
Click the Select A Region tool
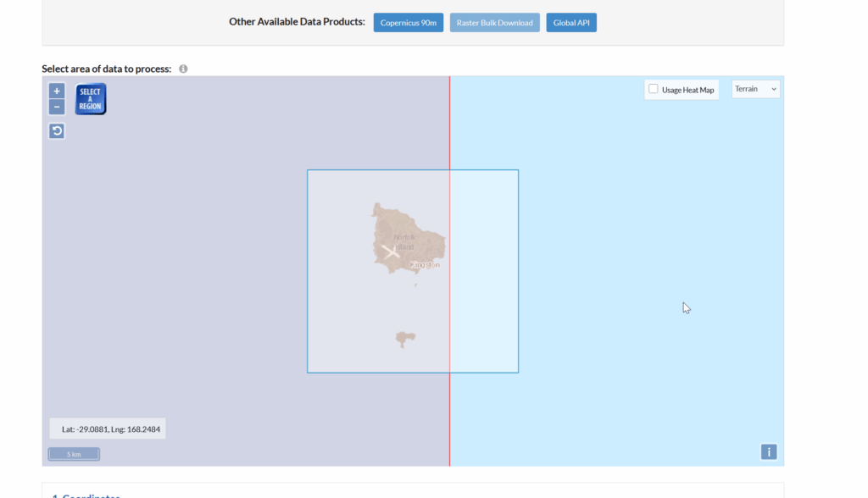click(90, 99)
